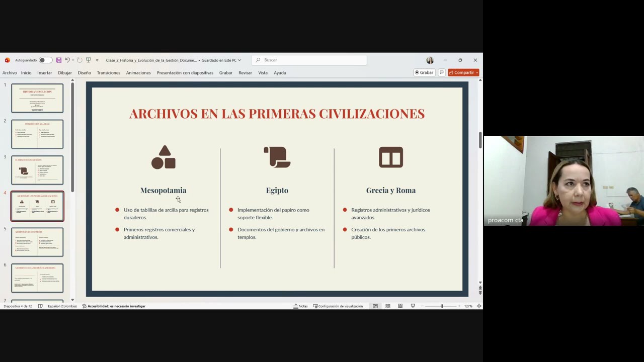Click the Undo arrow icon
Screen dimensions: 644x362
click(x=67, y=60)
